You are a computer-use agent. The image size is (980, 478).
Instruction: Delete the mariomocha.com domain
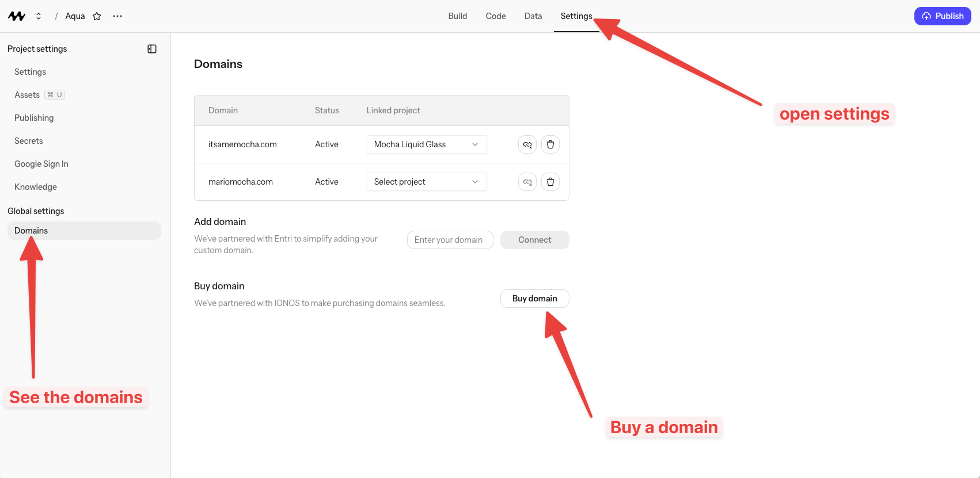coord(550,182)
